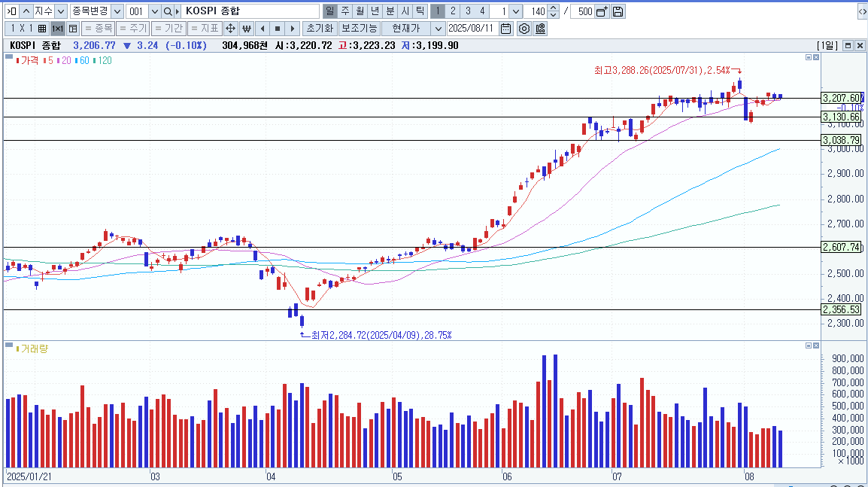The image size is (868, 487).
Task: Click the crosshair move icon
Action: pos(230,29)
